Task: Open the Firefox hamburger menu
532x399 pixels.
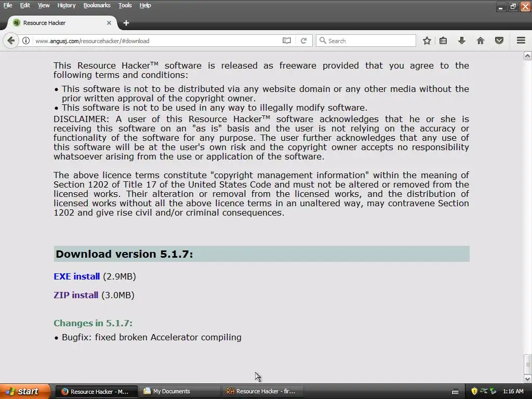Action: click(521, 41)
